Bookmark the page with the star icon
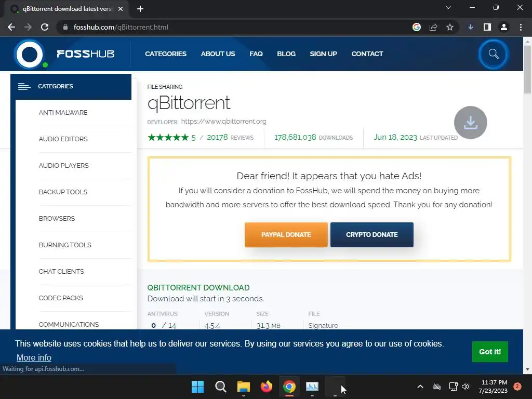 pos(450,27)
